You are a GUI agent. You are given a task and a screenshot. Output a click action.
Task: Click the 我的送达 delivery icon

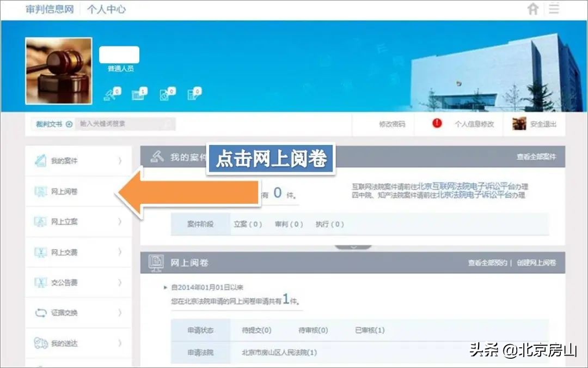pos(40,343)
